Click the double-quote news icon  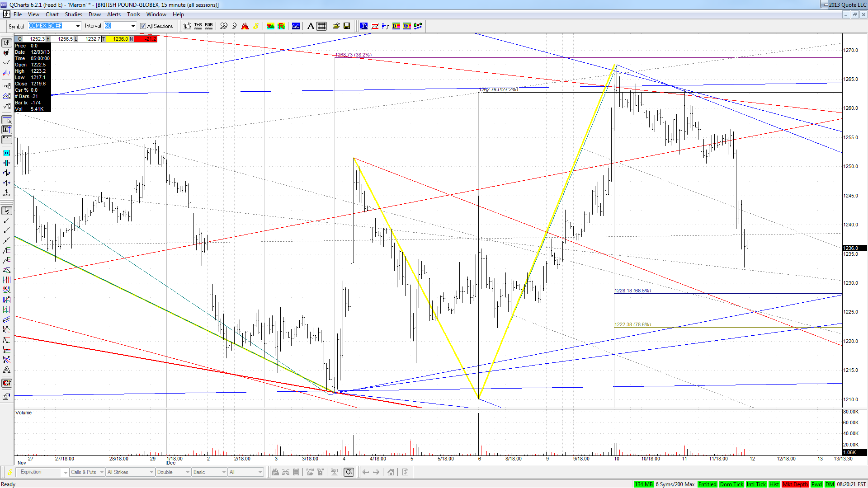tap(224, 26)
